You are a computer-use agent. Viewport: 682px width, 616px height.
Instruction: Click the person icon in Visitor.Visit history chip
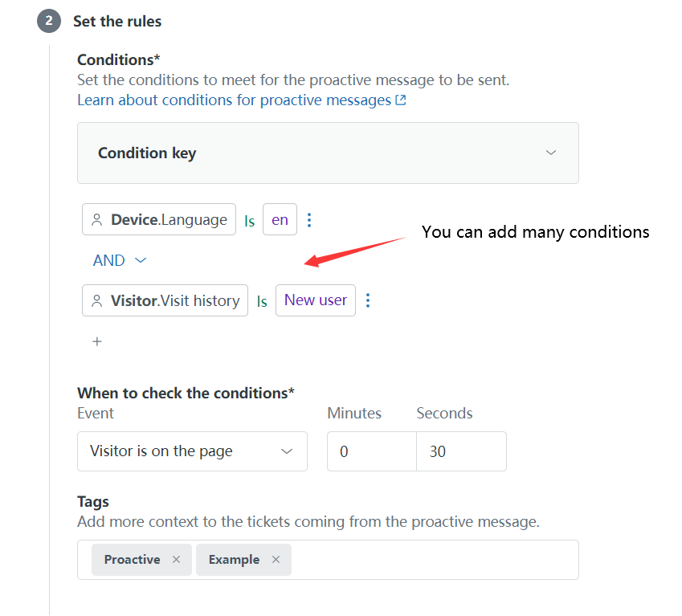(97, 301)
